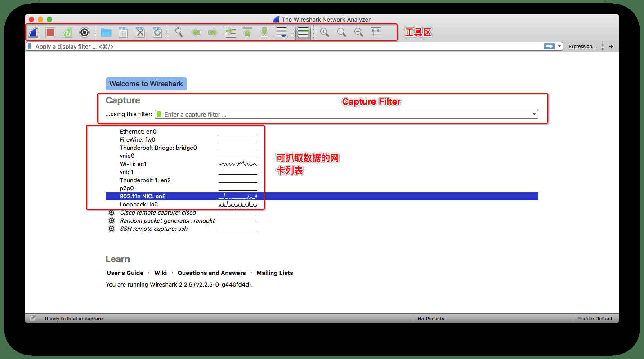
Task: Close the capture file icon with X
Action: pos(140,32)
